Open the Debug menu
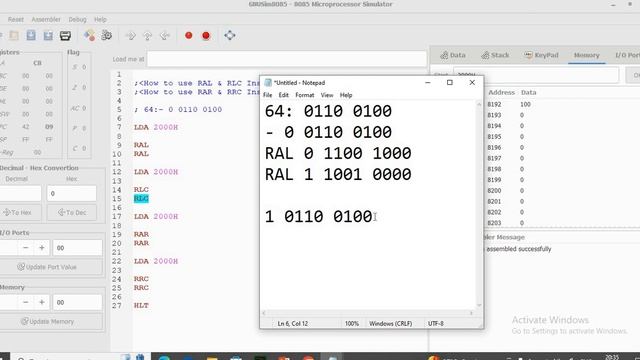Screen dimensions: 640x360 77,19
